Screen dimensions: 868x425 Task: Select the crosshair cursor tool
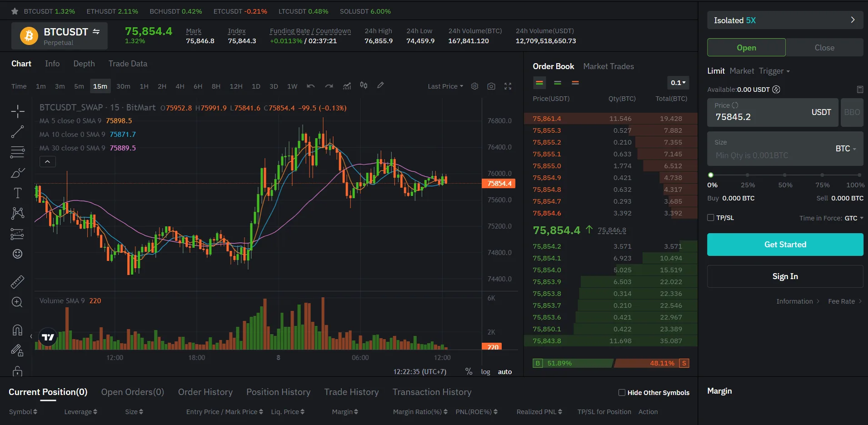tap(18, 111)
